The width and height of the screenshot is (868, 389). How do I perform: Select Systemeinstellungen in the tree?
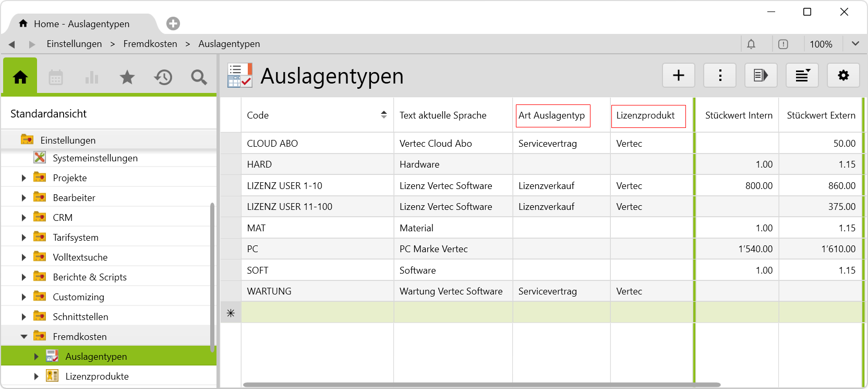point(95,158)
